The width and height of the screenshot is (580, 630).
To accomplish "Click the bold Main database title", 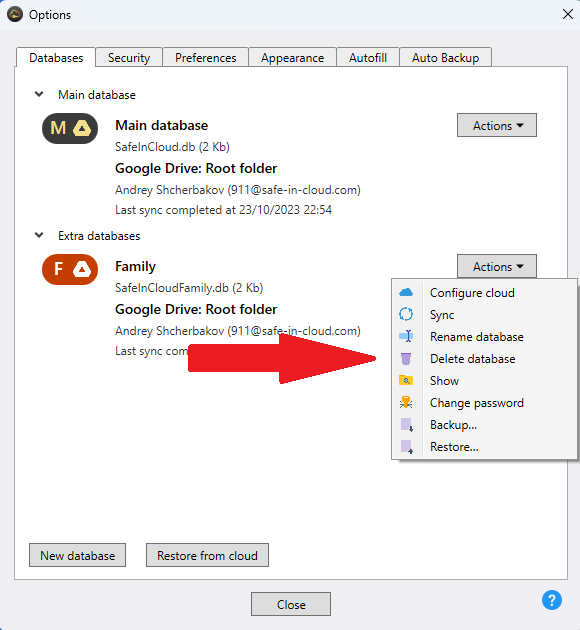I will coord(161,125).
